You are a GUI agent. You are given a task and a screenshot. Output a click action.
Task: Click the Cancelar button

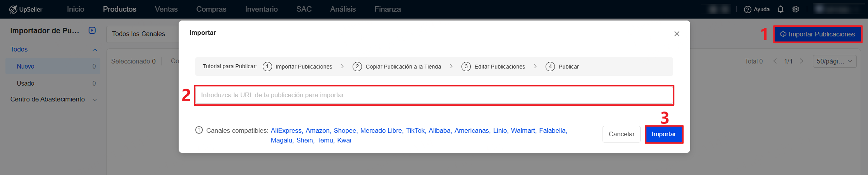tap(622, 134)
